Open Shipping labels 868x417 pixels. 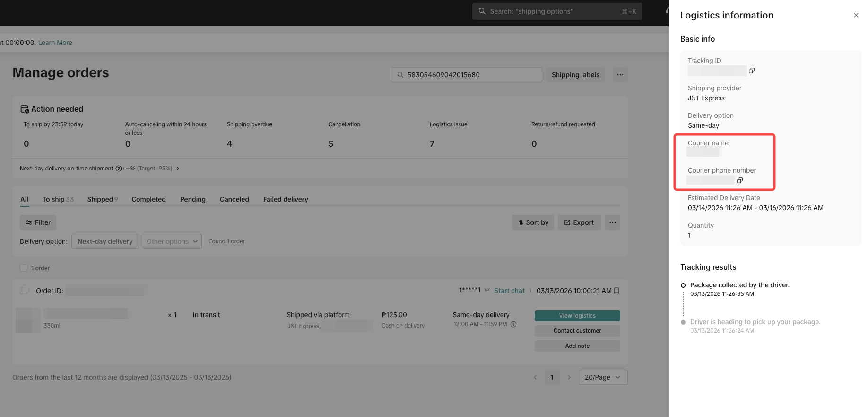[575, 75]
